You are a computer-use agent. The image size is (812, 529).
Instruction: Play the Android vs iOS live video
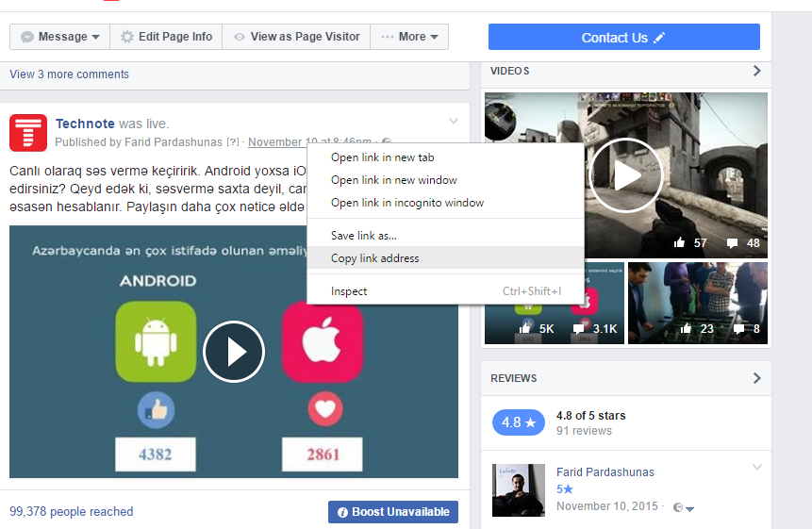click(x=234, y=352)
